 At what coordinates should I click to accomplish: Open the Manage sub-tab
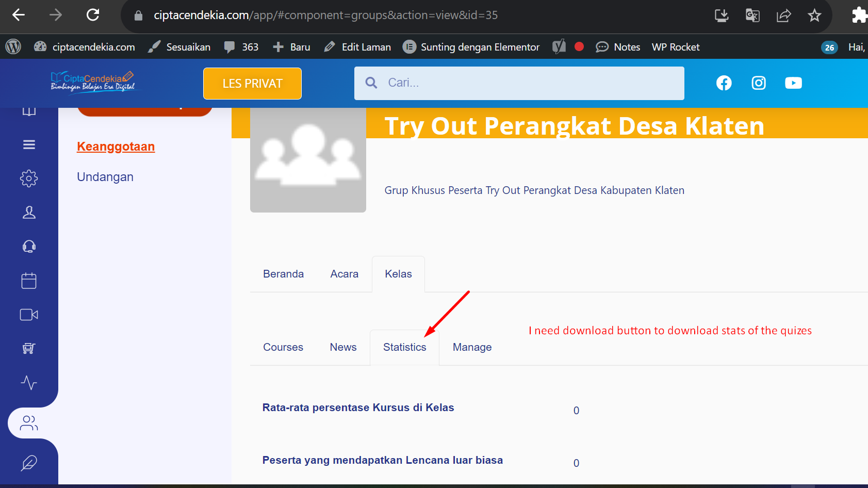pyautogui.click(x=472, y=347)
